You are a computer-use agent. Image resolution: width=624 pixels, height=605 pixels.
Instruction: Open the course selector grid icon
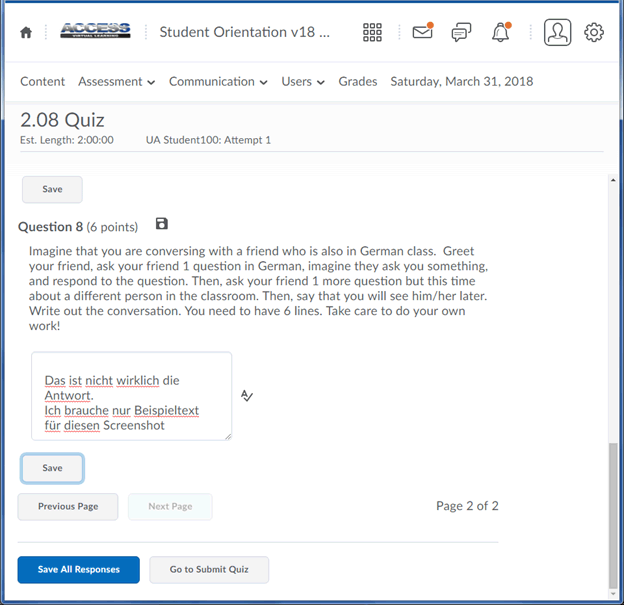[372, 33]
